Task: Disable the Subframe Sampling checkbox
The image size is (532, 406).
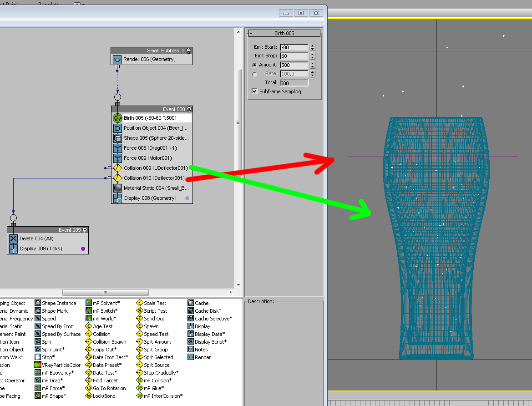Action: (x=254, y=91)
